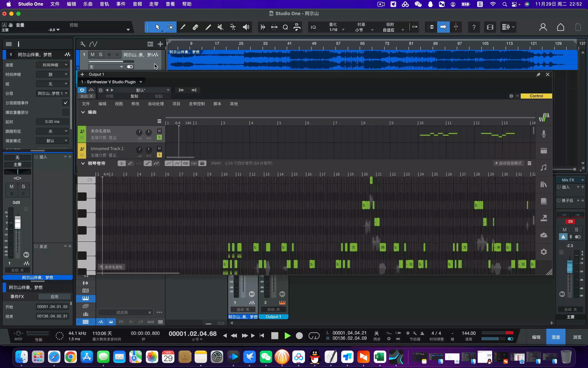Switch to 浏览 view tab
588x368 pixels.
577,337
